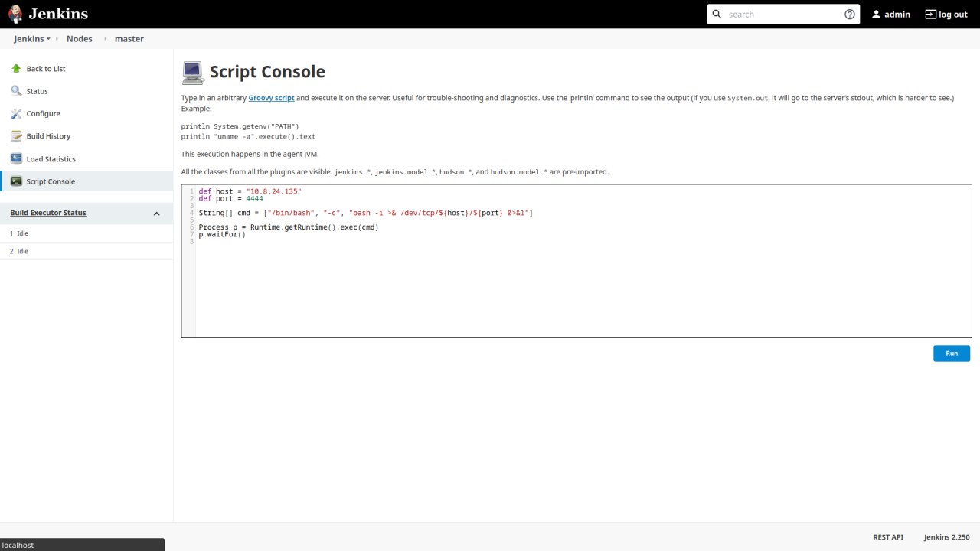Click the green Back to List arrow icon
980x551 pixels.
[16, 68]
